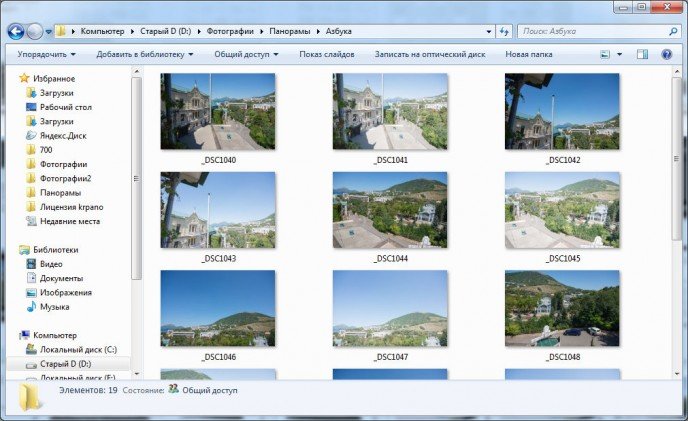
Task: Open the recent pages dropdown arrow
Action: (x=48, y=32)
